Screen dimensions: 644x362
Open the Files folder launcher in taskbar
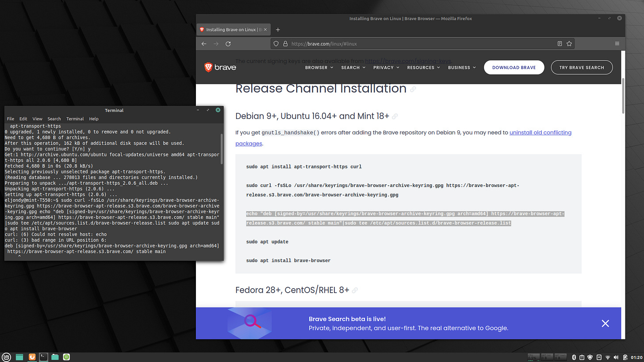(55, 357)
